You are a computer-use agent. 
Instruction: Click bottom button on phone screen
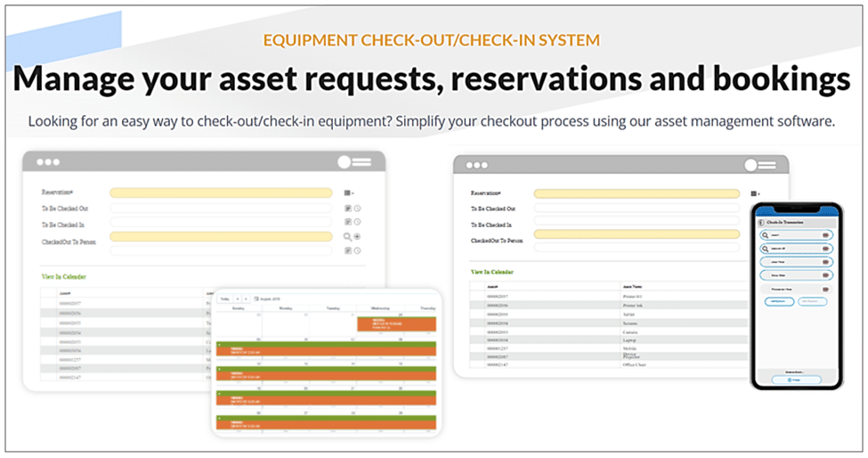[795, 380]
